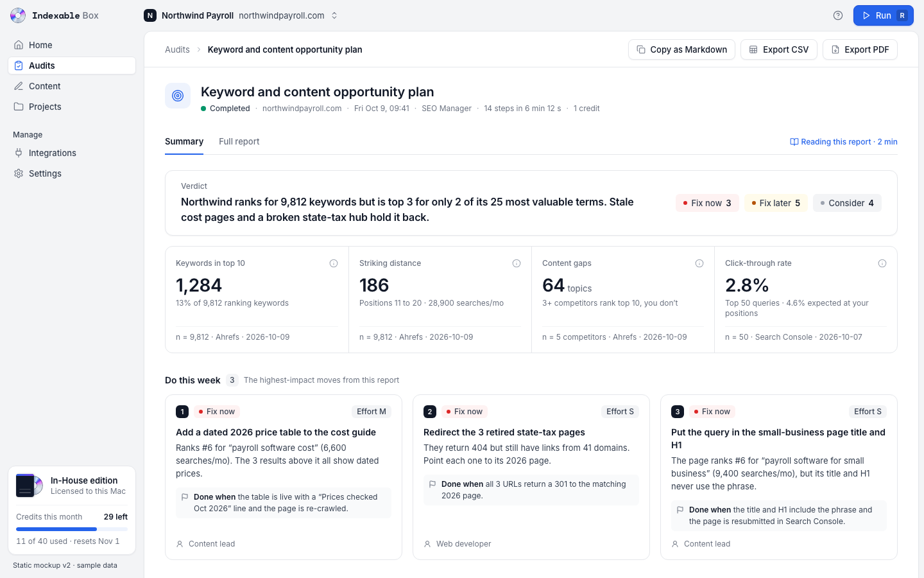Click the Run button

click(884, 15)
